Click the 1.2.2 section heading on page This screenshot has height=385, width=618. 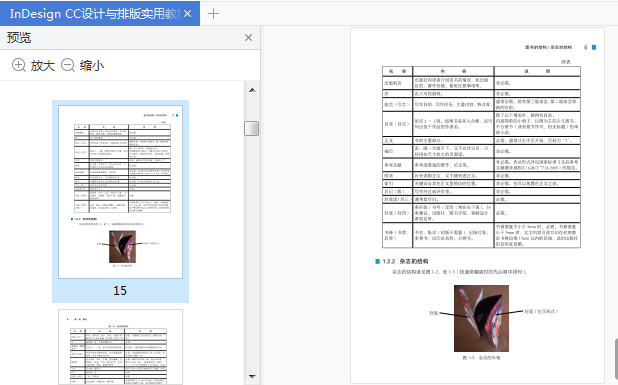point(402,261)
